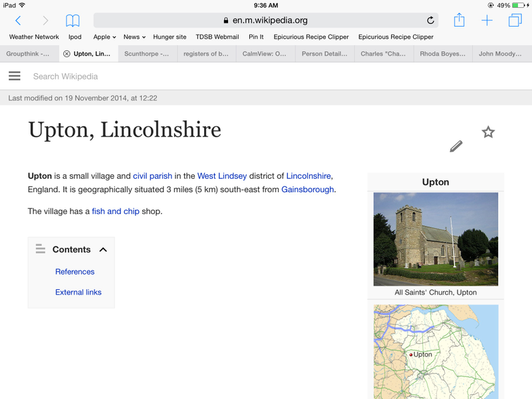Viewport: 532px width, 399px height.
Task: Switch to Person Detail... tab
Action: 325,54
